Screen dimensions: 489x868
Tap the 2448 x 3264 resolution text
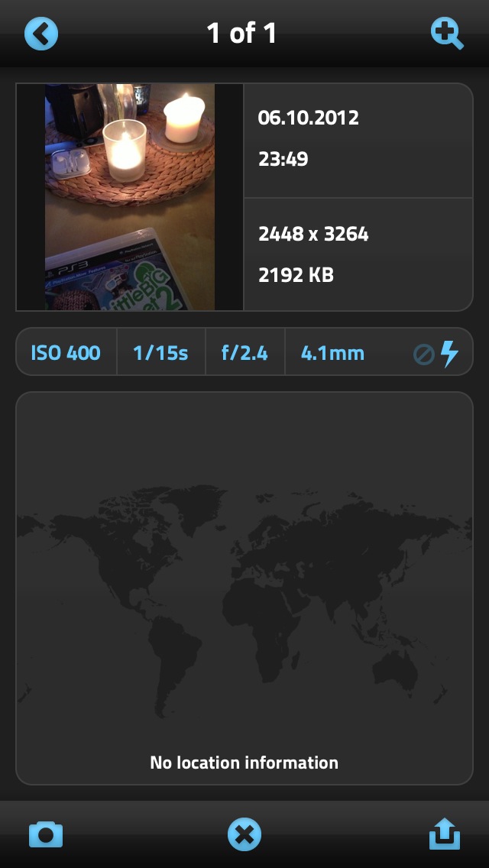[x=313, y=234]
